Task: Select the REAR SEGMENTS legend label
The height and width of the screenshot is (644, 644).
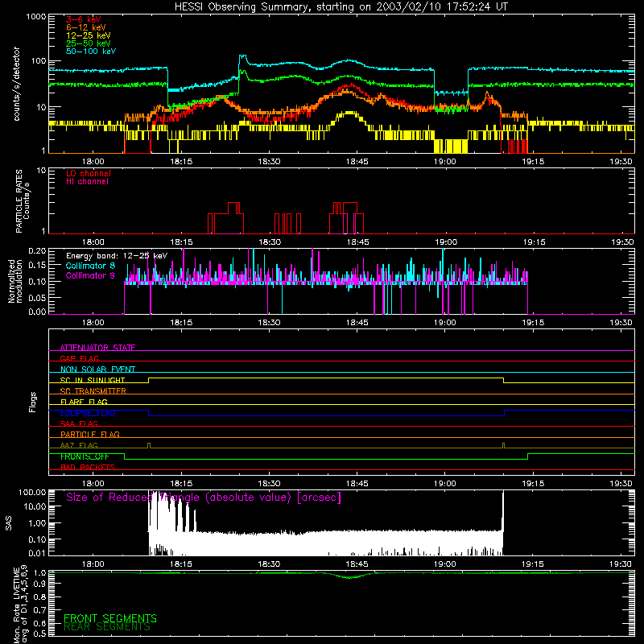Action: coord(107,627)
